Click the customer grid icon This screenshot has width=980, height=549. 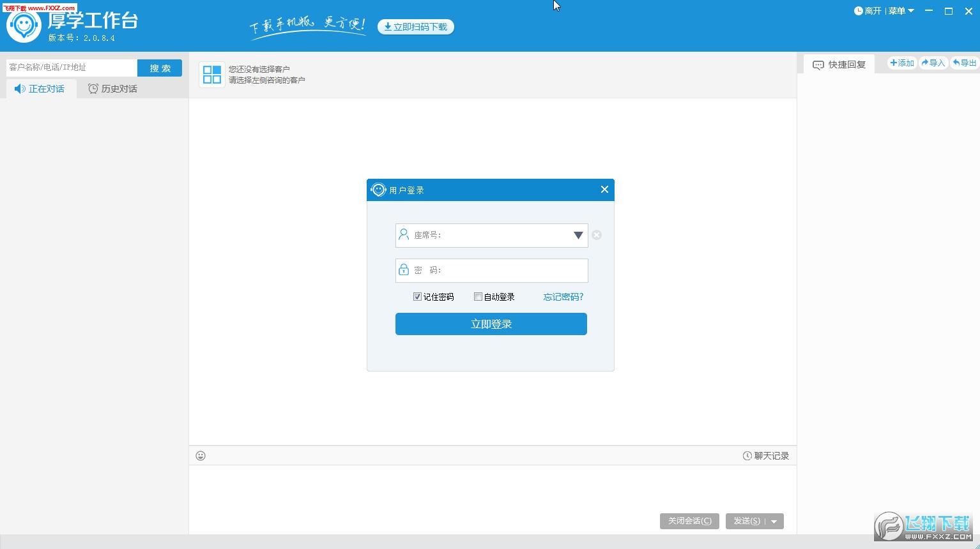point(212,75)
